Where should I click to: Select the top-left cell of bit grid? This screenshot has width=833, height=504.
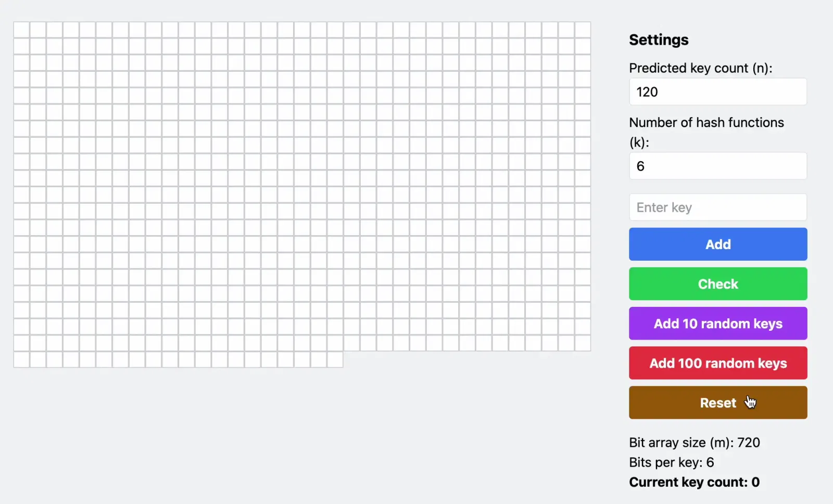point(21,30)
